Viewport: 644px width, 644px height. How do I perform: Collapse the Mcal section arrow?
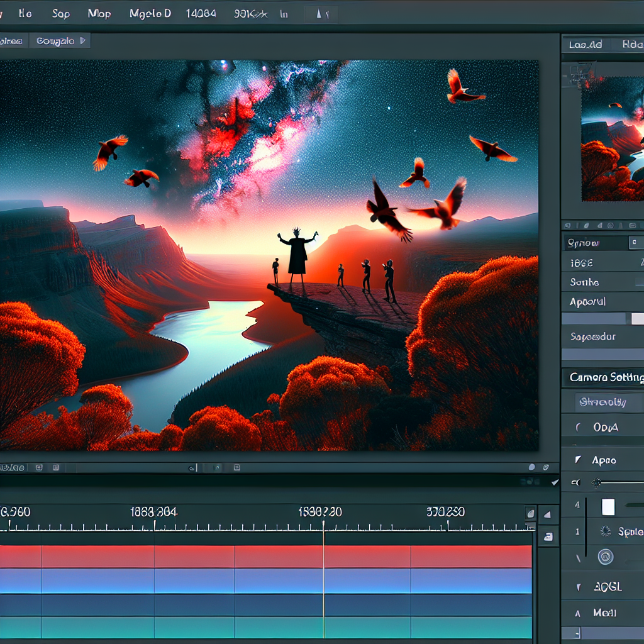pos(579,613)
